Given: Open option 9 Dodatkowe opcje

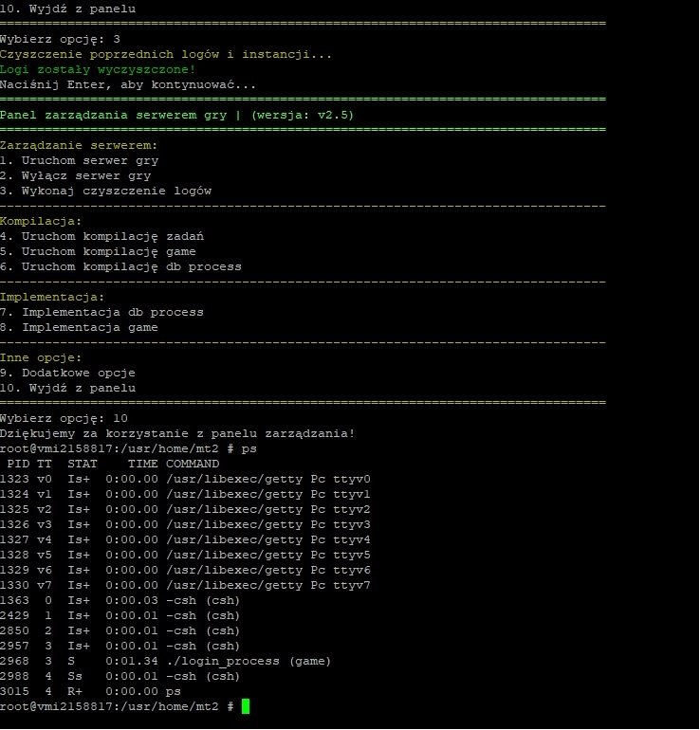Looking at the screenshot, I should [67, 373].
